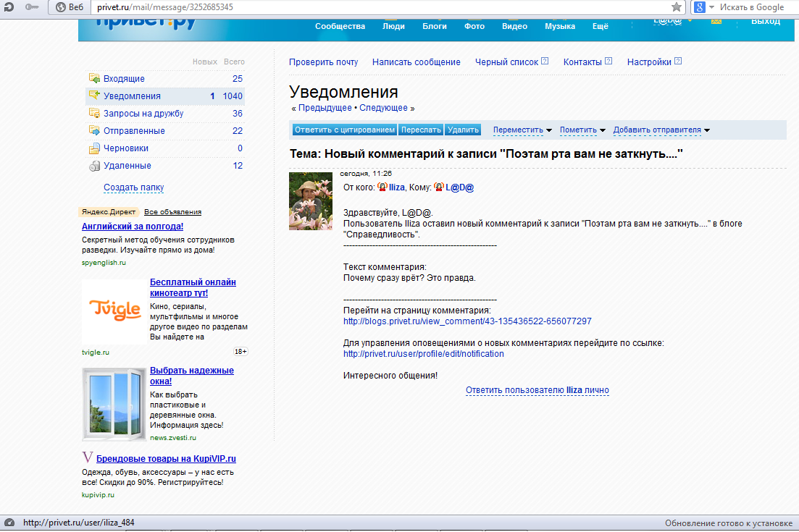Open Английский за полгода ad
This screenshot has width=799, height=532.
pos(133,226)
